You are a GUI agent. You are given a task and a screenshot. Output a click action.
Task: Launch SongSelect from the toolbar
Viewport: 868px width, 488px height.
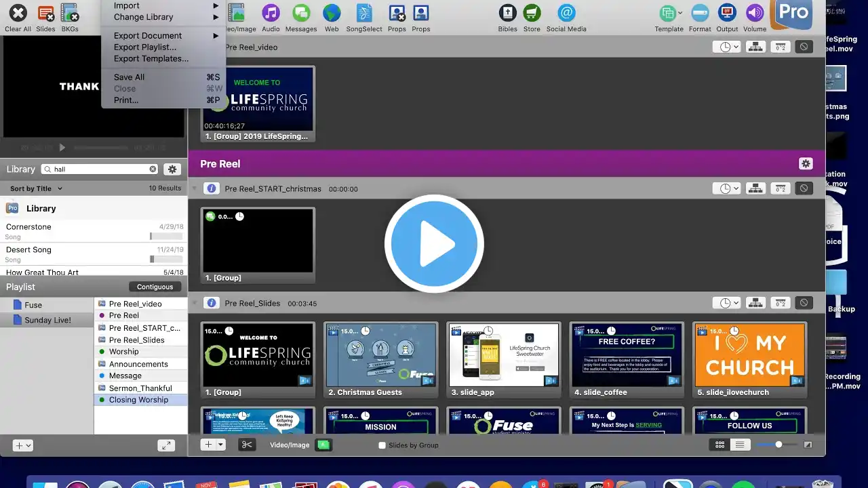click(x=364, y=13)
